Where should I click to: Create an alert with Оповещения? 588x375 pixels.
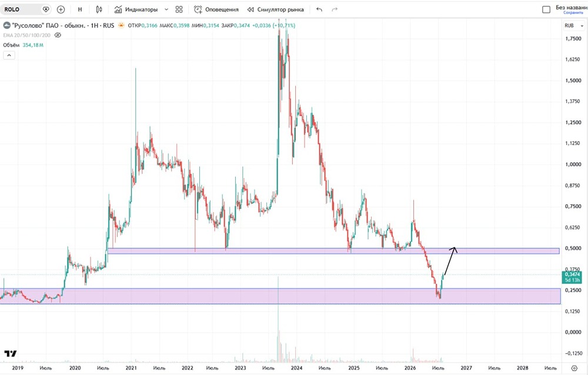click(x=216, y=9)
